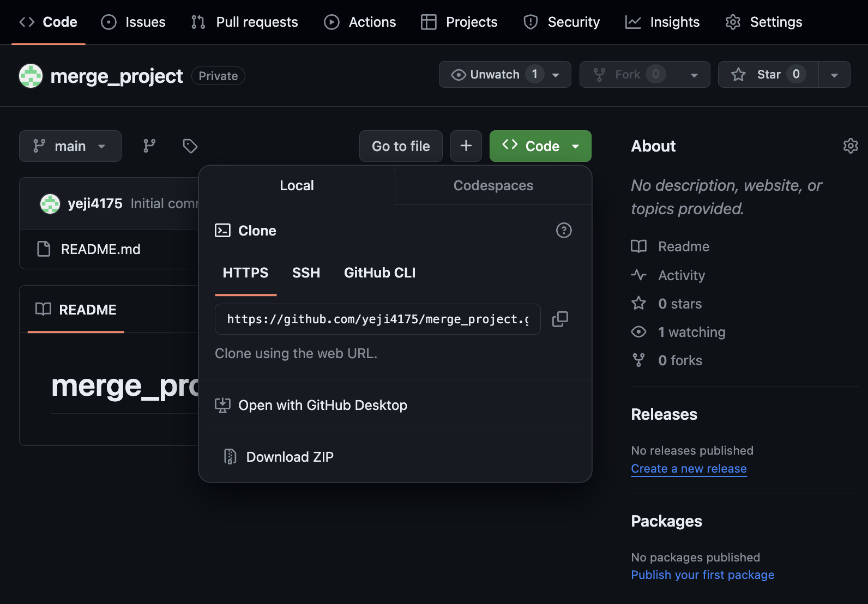Click the merge_pro heading in README content

pyautogui.click(x=125, y=386)
